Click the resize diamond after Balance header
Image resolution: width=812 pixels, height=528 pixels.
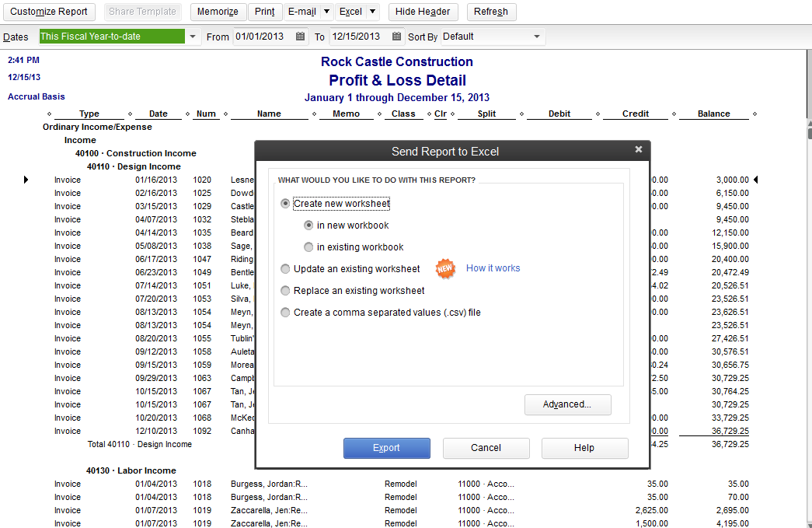coord(754,114)
